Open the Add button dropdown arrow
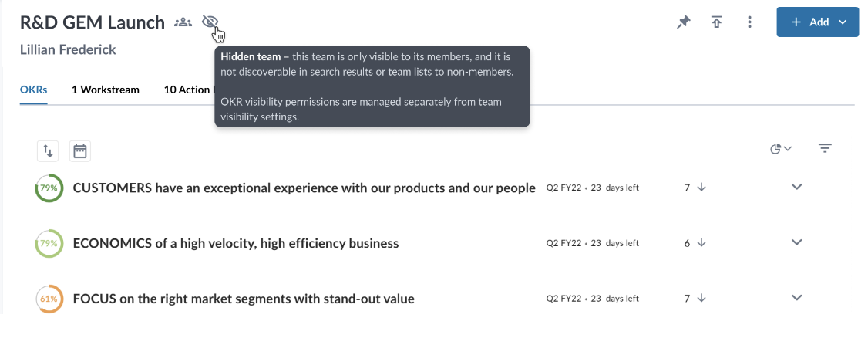 tap(843, 22)
